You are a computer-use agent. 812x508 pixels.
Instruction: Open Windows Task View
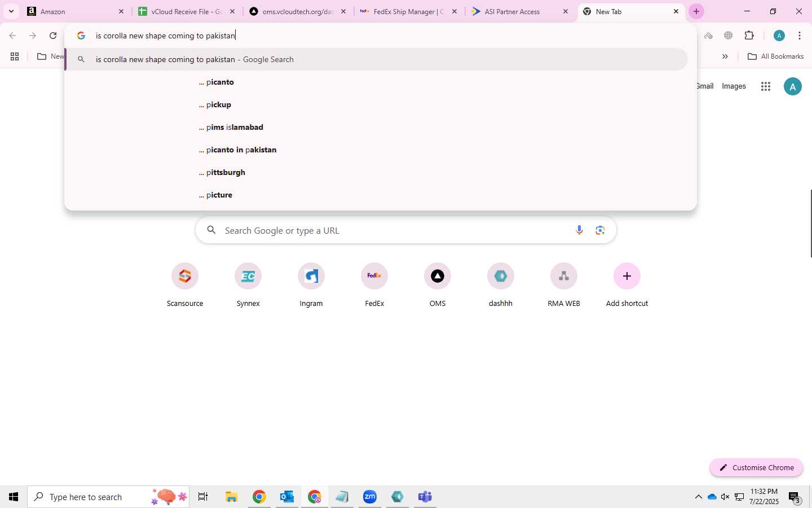[x=203, y=497]
